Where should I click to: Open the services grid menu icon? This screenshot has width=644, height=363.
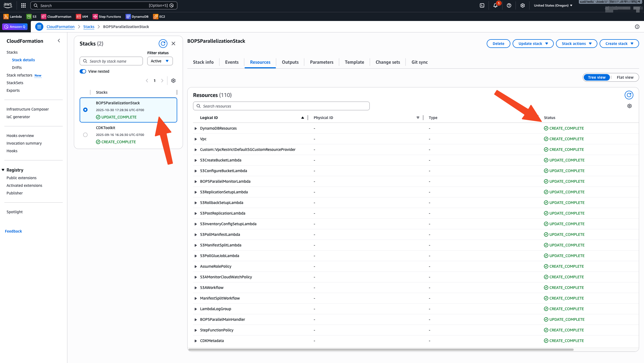tap(23, 5)
